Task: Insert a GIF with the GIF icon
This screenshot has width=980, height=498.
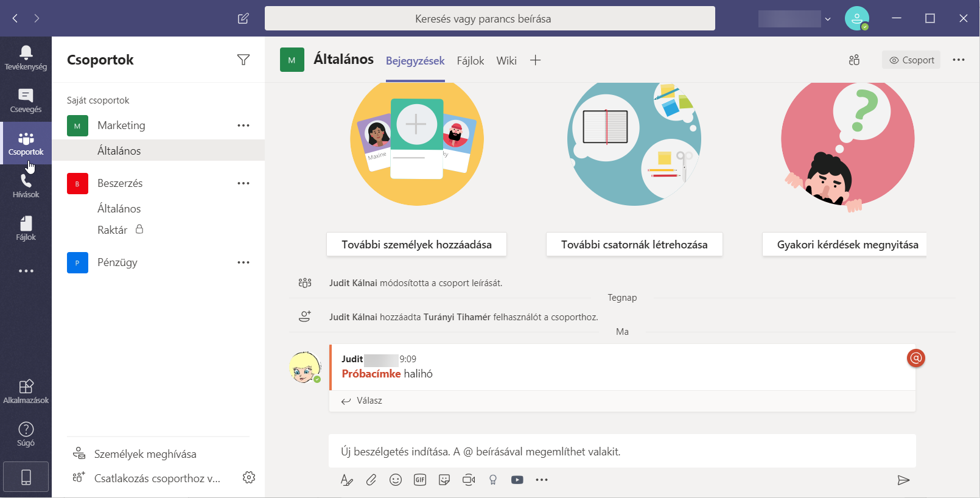Action: [x=420, y=480]
